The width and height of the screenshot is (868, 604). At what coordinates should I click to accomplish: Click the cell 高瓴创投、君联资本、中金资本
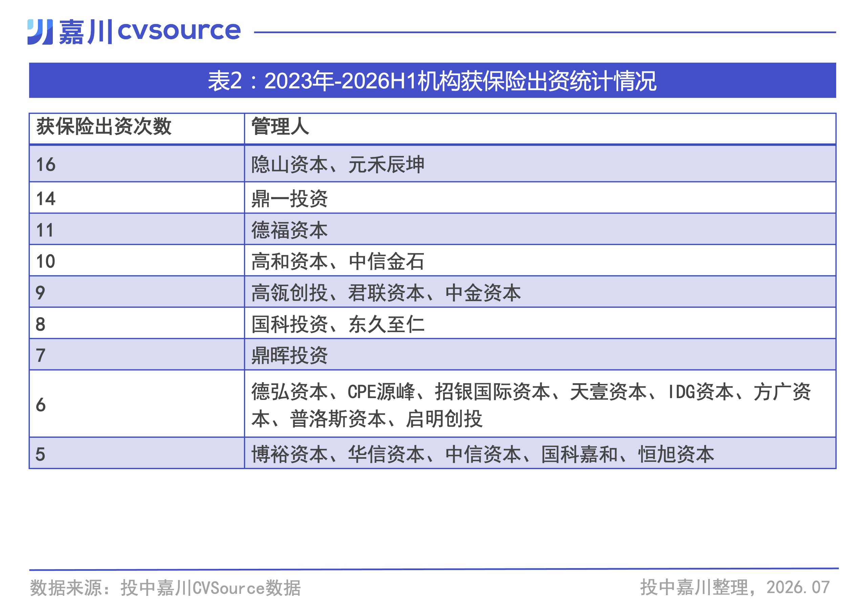point(540,292)
